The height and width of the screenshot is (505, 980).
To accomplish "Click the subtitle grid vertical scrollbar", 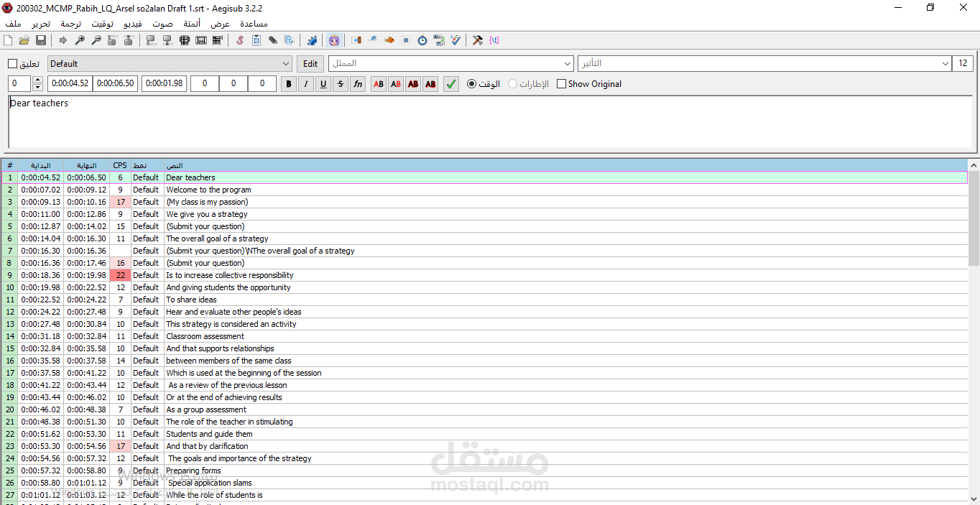I will pyautogui.click(x=974, y=330).
